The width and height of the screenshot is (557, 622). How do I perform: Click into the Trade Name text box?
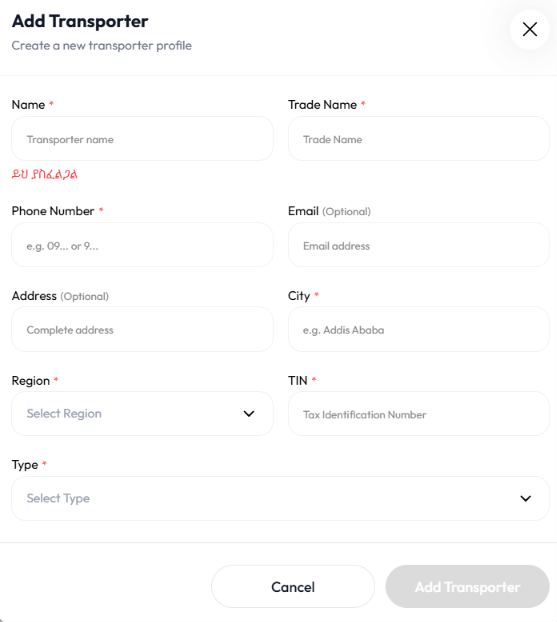419,139
